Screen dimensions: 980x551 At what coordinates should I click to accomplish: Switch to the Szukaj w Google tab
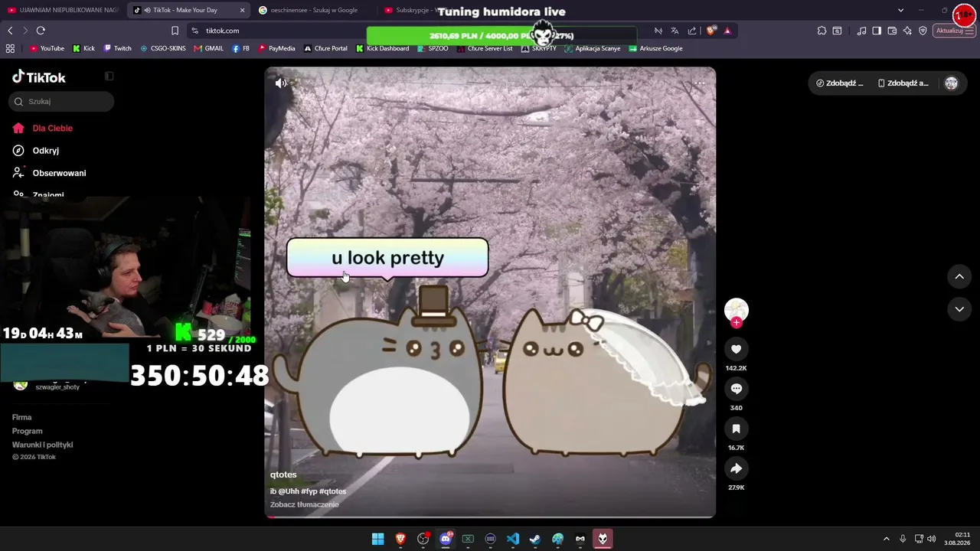click(x=314, y=10)
